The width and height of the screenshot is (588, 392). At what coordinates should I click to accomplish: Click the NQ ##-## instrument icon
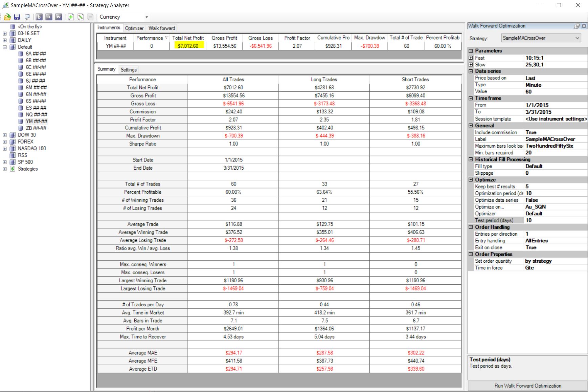tap(21, 115)
